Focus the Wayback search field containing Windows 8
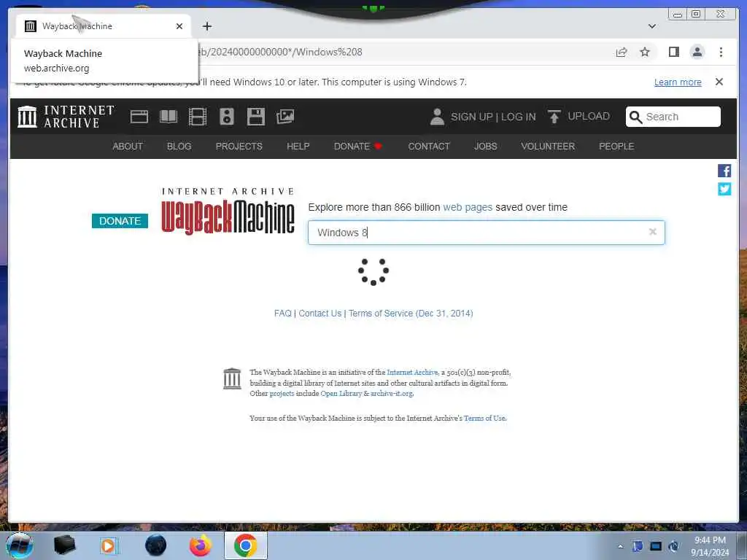This screenshot has width=747, height=560. point(486,233)
